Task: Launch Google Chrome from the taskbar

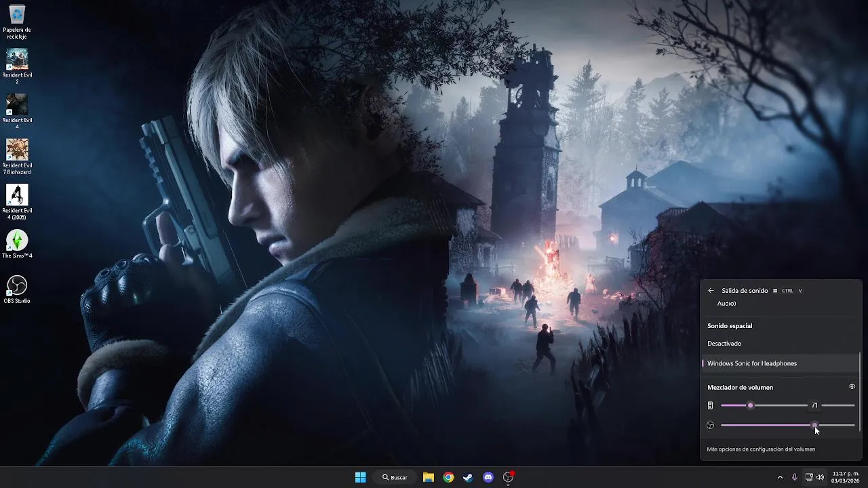Action: 448,477
